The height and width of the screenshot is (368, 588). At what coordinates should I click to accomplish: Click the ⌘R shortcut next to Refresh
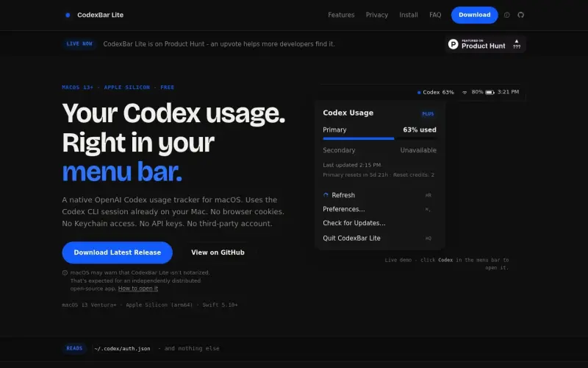pyautogui.click(x=429, y=195)
